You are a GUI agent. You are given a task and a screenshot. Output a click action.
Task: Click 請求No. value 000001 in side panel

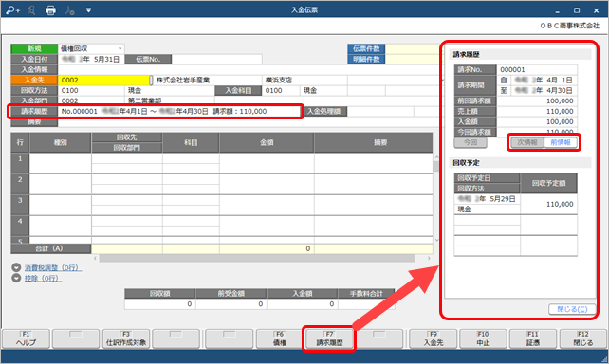tap(512, 69)
